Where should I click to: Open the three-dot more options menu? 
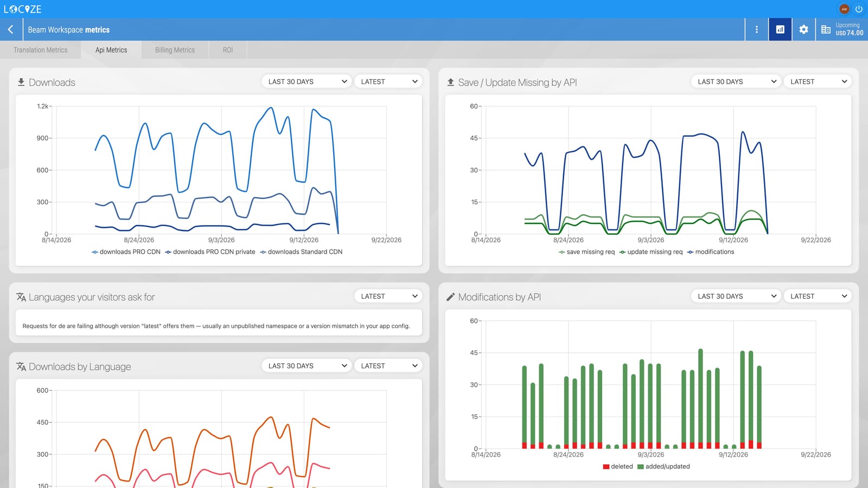(x=757, y=30)
